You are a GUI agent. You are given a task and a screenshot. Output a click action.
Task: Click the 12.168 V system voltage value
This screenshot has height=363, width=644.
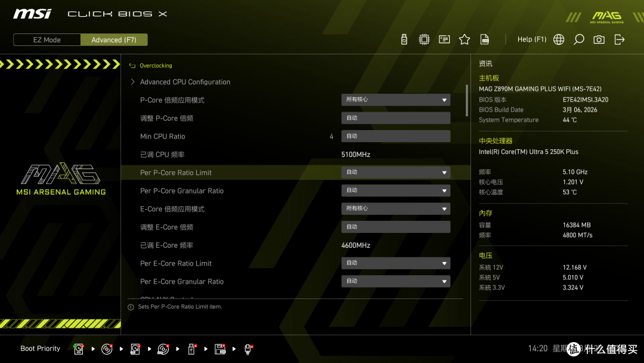tap(575, 267)
